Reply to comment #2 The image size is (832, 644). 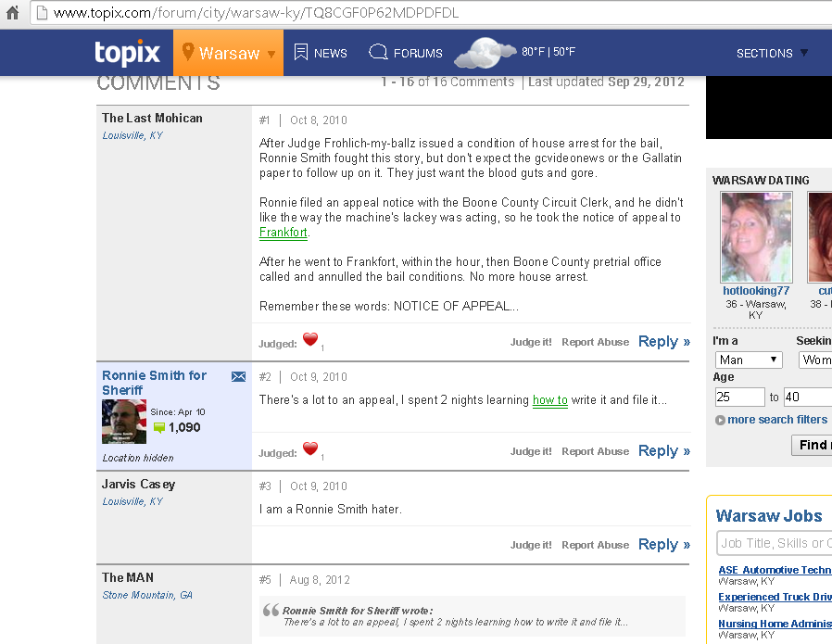click(663, 451)
